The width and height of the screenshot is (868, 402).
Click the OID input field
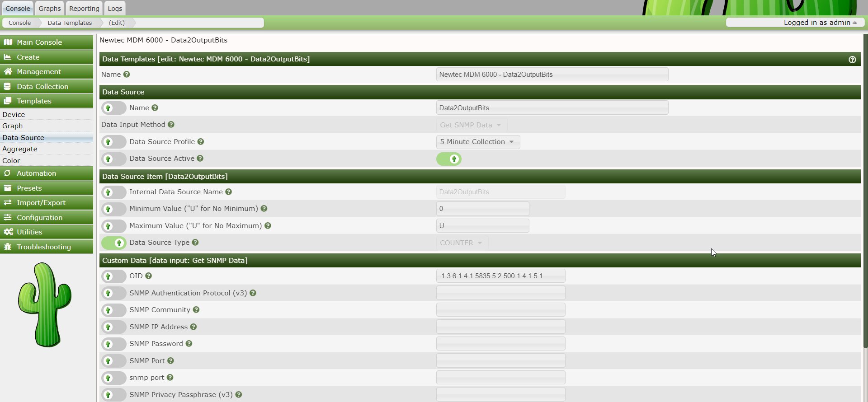pos(500,276)
